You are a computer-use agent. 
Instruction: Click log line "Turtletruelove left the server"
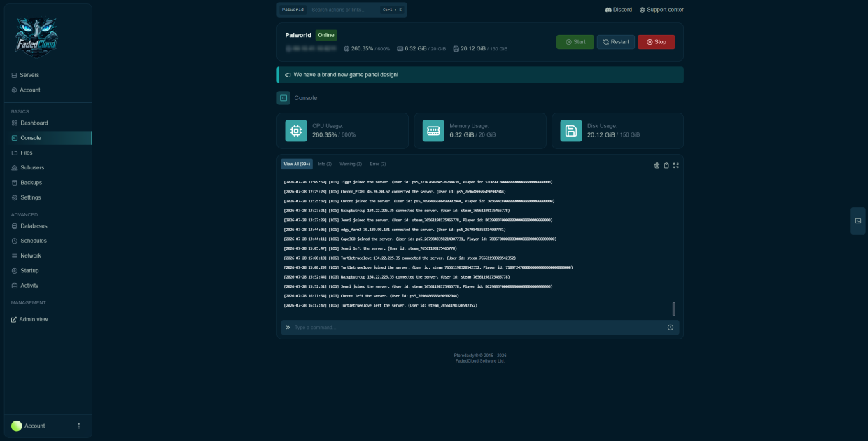[x=380, y=306]
